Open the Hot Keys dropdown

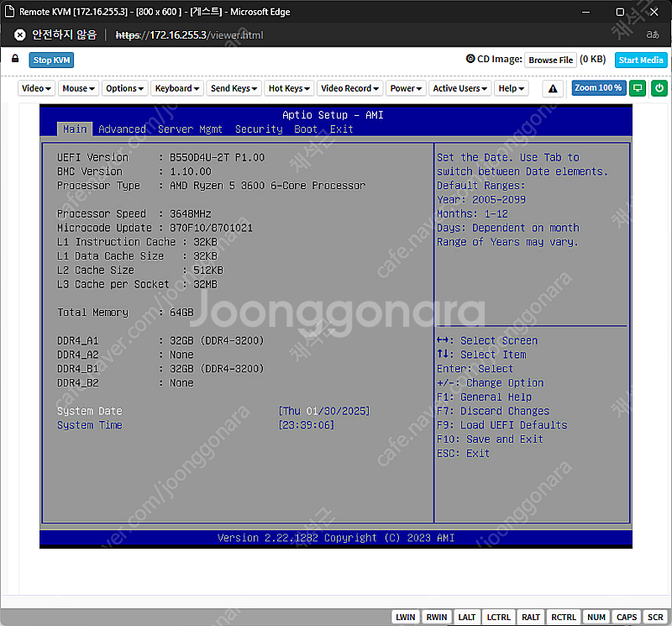pos(289,88)
